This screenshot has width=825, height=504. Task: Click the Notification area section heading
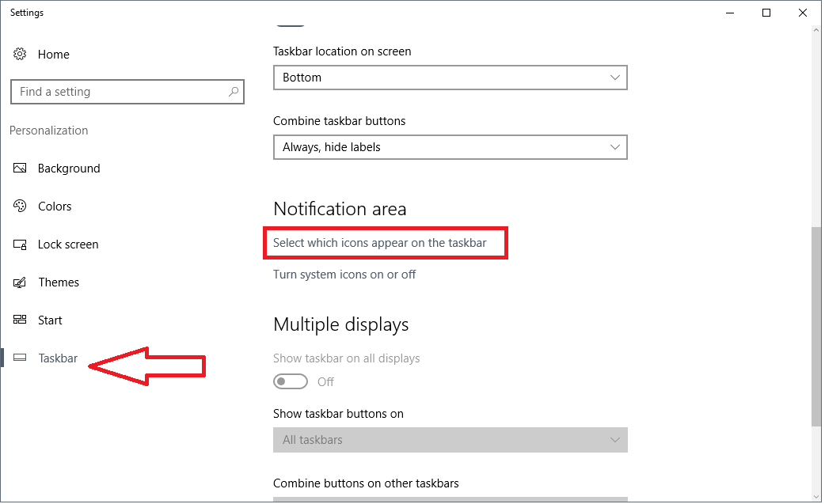pyautogui.click(x=340, y=209)
